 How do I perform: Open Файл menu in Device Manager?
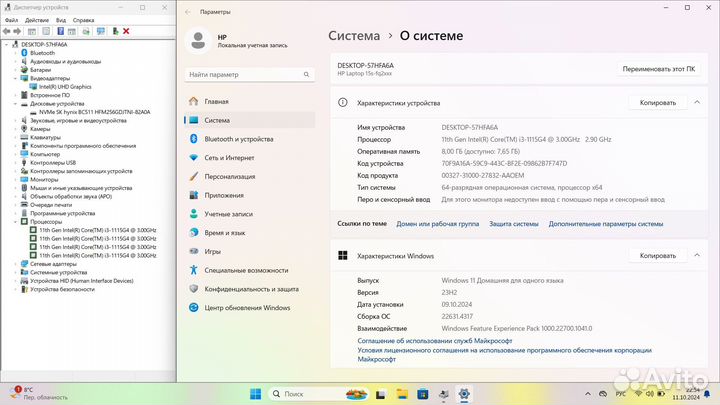[11, 20]
